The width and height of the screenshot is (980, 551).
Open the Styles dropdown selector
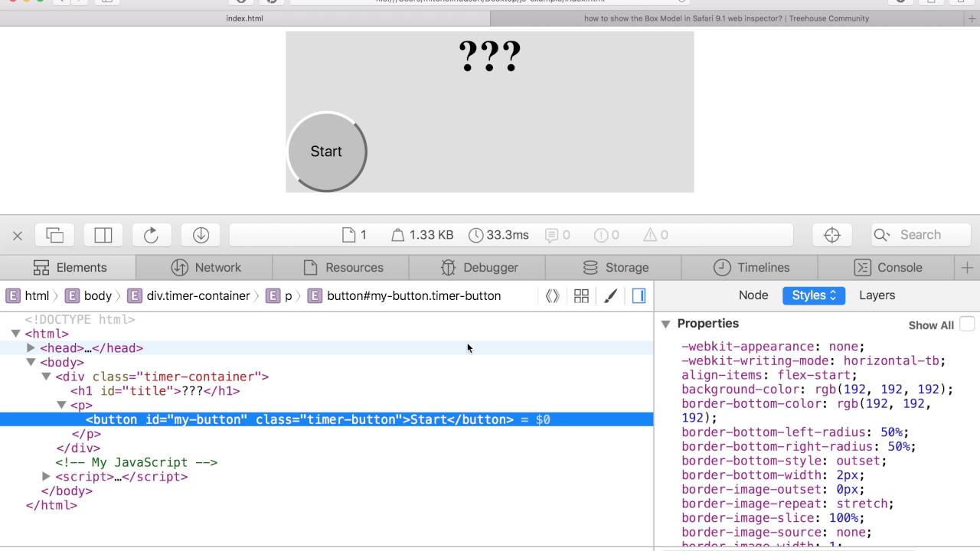tap(814, 295)
